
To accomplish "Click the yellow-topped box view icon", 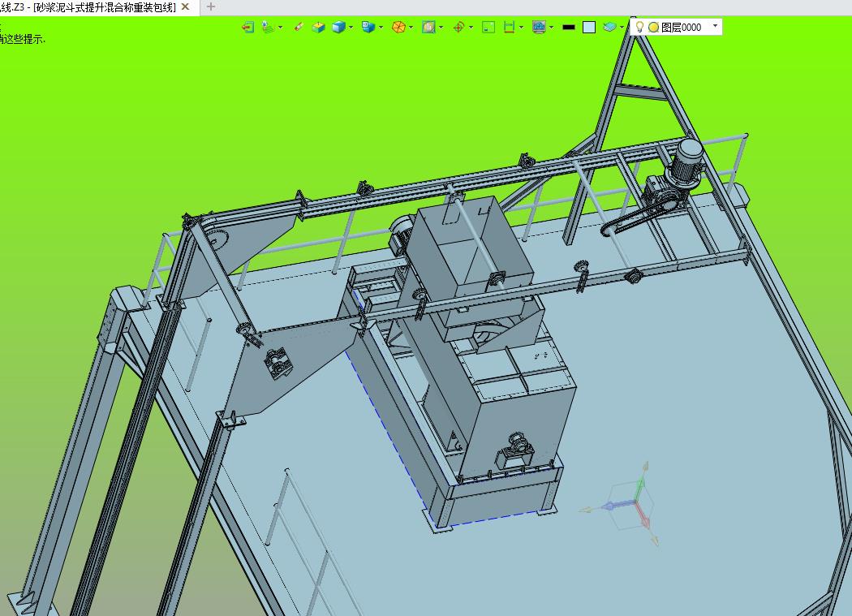I will point(318,27).
